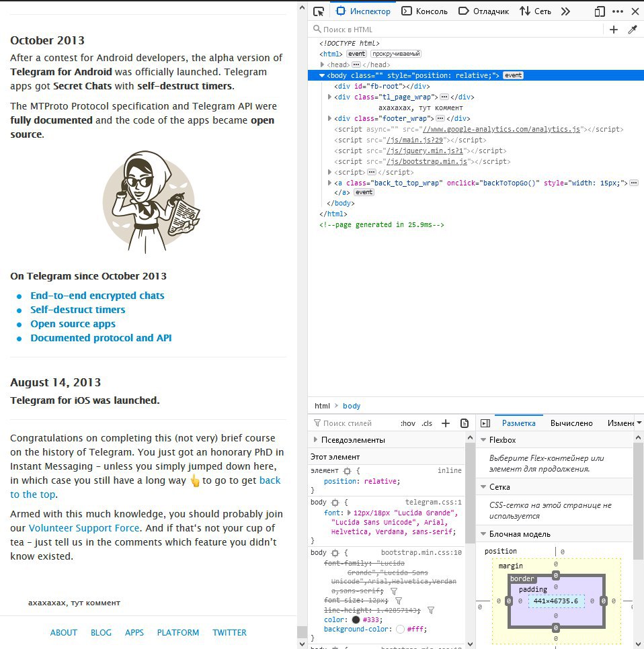Open the Volunteer Support Force link
The width and height of the screenshot is (644, 649).
tap(84, 528)
